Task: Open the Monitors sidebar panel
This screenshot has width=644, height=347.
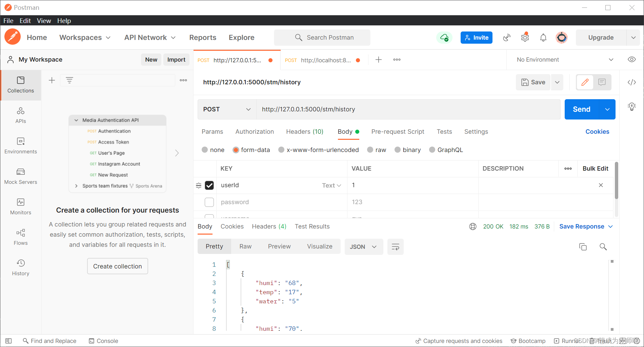Action: click(x=21, y=207)
